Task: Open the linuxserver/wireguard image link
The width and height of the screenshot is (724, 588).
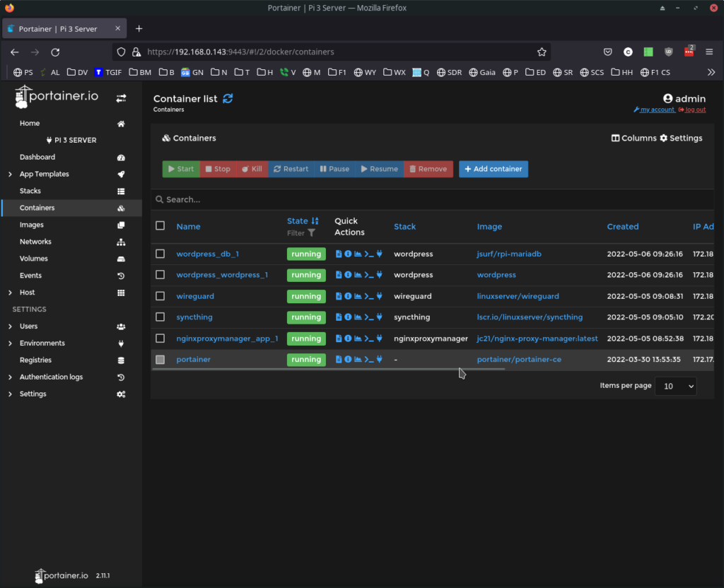Action: (x=518, y=296)
